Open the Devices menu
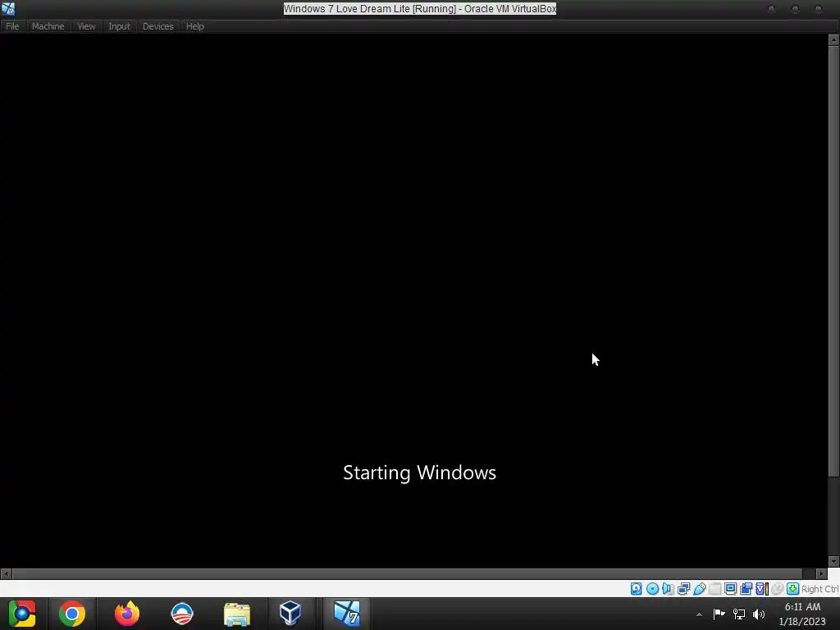The width and height of the screenshot is (840, 630). (x=158, y=26)
